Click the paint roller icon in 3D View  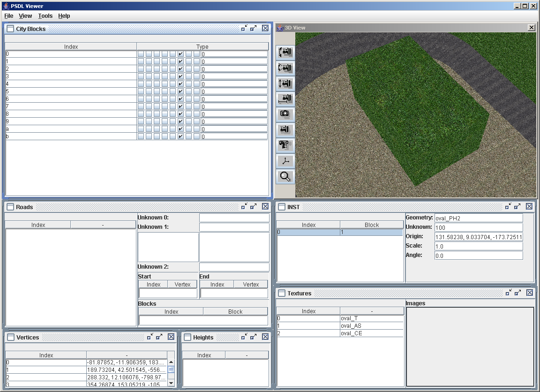coord(285,145)
